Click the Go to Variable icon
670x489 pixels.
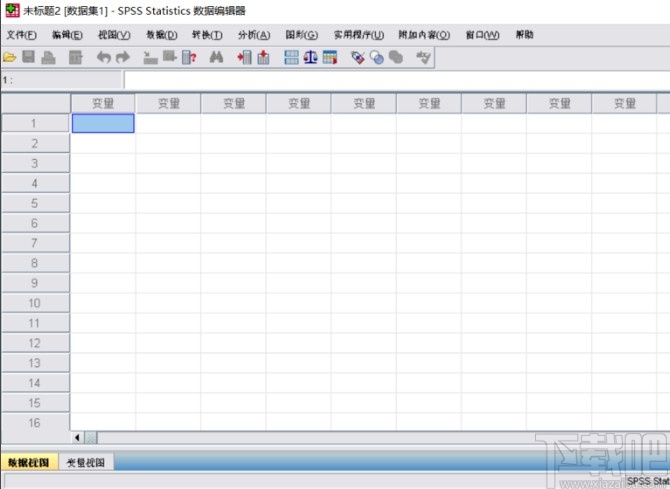pyautogui.click(x=170, y=57)
